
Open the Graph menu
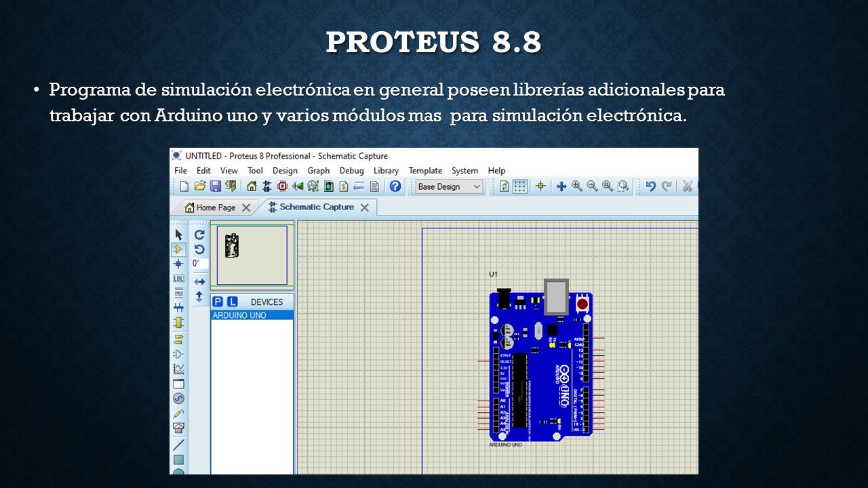[x=319, y=171]
